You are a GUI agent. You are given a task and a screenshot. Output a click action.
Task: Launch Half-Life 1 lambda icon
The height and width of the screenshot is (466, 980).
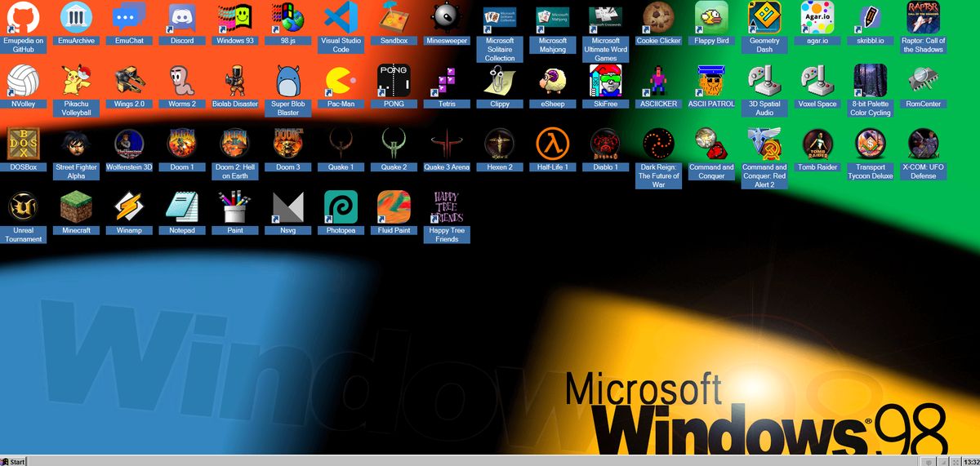tap(553, 144)
